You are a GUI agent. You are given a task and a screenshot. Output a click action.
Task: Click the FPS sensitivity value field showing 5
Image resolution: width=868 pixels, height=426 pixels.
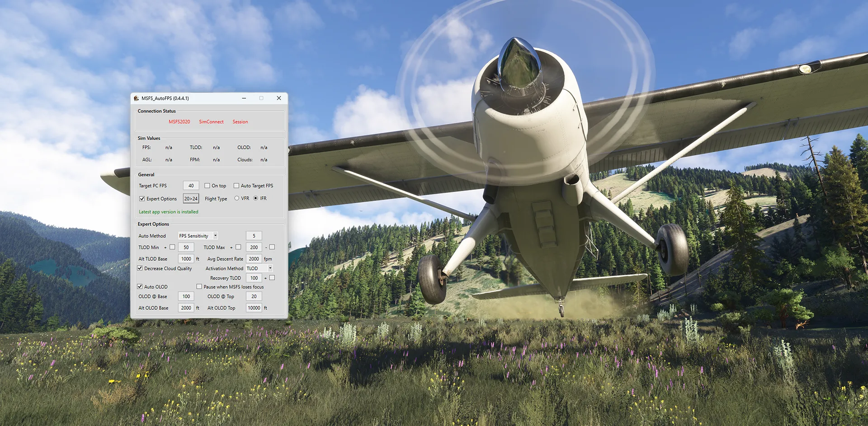point(254,236)
